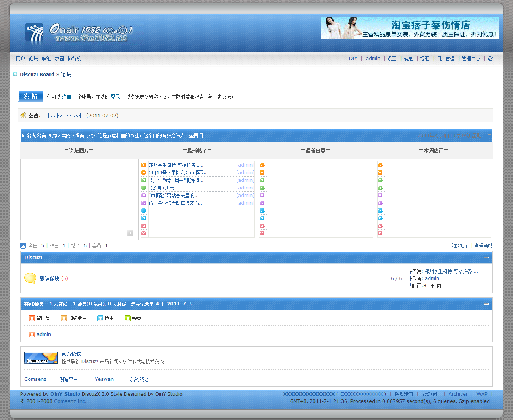Collapse the famous quotes panel
This screenshot has width=513, height=420.
[x=489, y=134]
